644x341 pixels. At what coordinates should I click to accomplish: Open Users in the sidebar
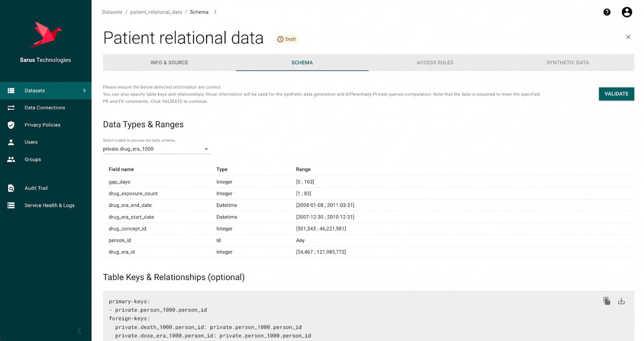pyautogui.click(x=31, y=142)
